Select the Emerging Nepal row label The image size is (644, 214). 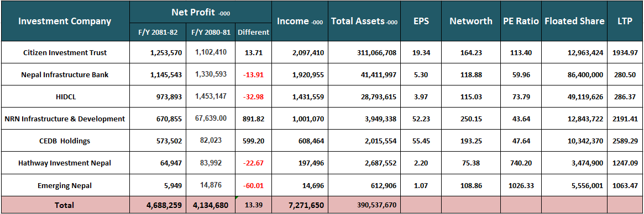pyautogui.click(x=65, y=185)
